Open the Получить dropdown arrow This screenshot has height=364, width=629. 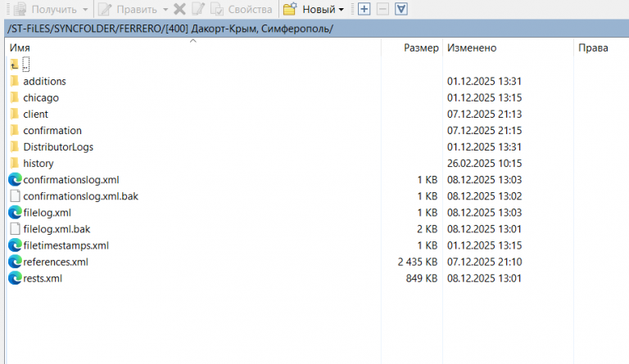pyautogui.click(x=85, y=10)
